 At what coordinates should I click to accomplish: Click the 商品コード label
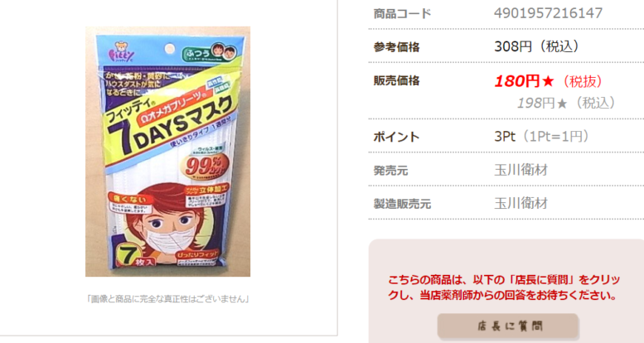(402, 13)
